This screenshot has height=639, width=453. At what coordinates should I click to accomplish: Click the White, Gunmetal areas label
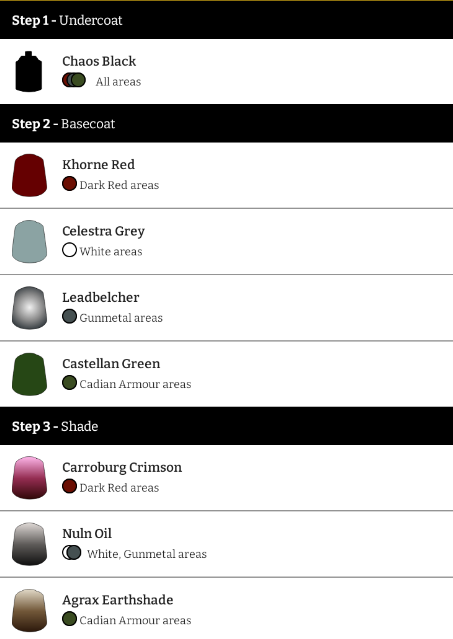(147, 554)
